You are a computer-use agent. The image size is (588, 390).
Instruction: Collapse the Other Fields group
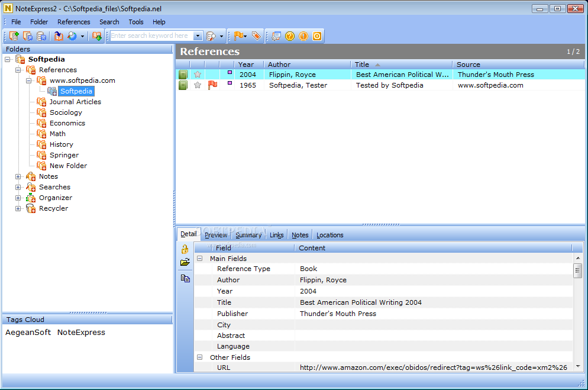(200, 357)
